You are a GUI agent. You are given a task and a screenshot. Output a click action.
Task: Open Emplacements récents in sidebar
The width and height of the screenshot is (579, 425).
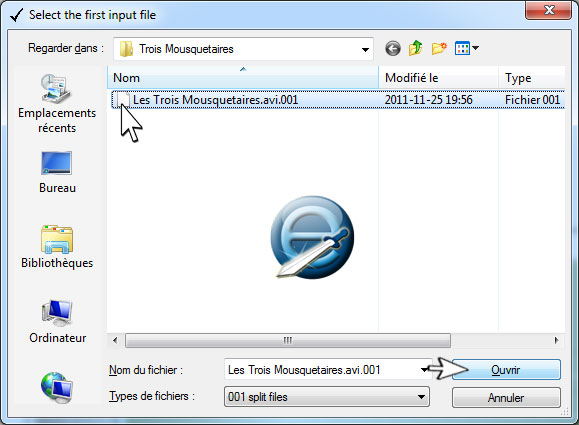coord(57,103)
